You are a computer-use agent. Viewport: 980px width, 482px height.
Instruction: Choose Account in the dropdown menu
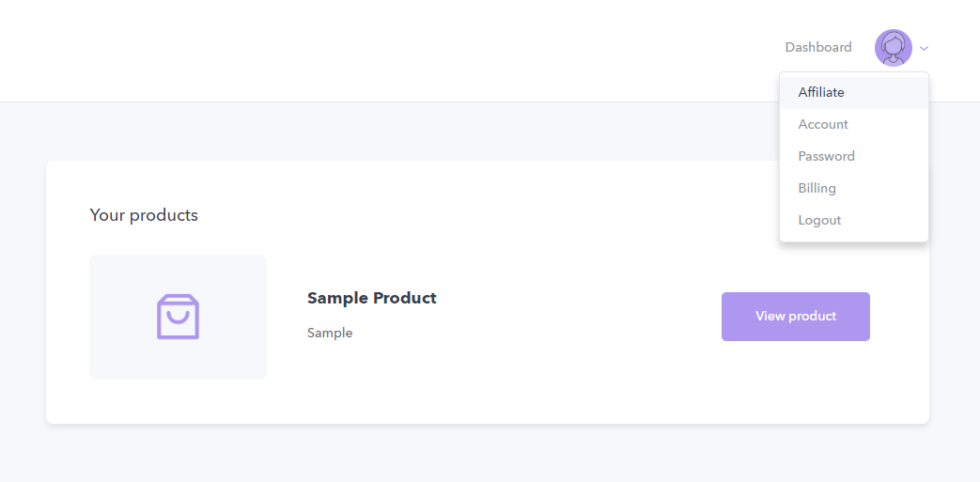(823, 124)
